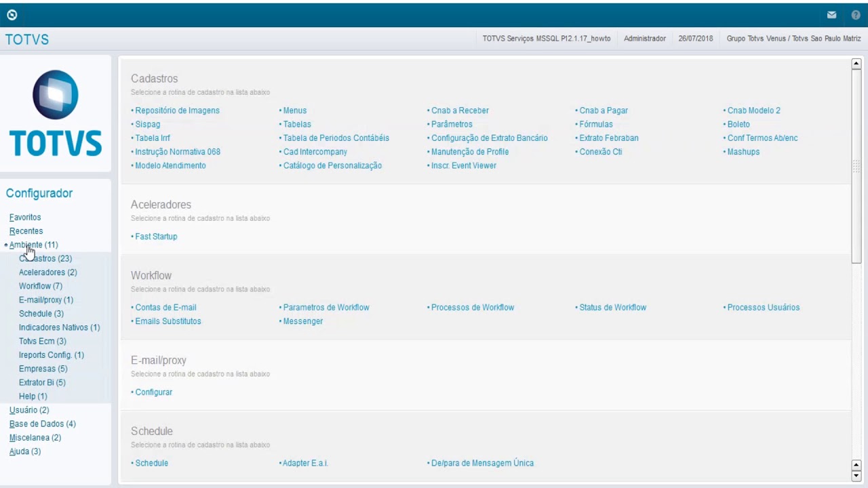Open the mail messages icon
Screen dimensions: 868x488
click(831, 15)
